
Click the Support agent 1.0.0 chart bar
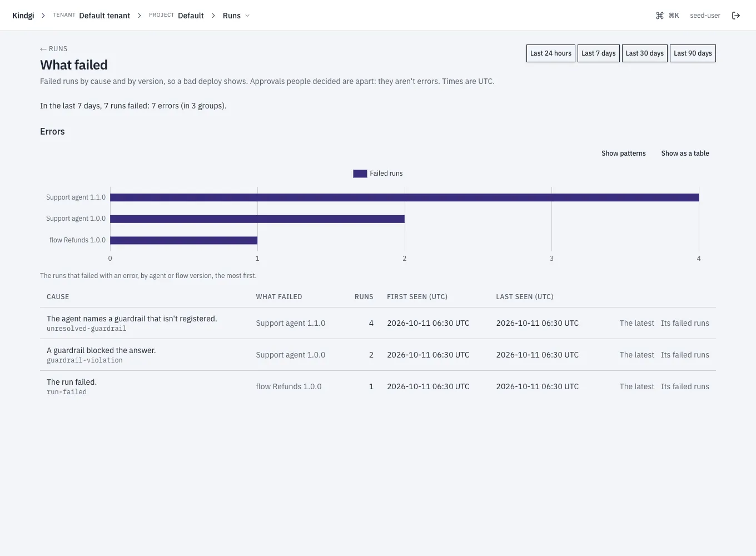click(x=257, y=219)
